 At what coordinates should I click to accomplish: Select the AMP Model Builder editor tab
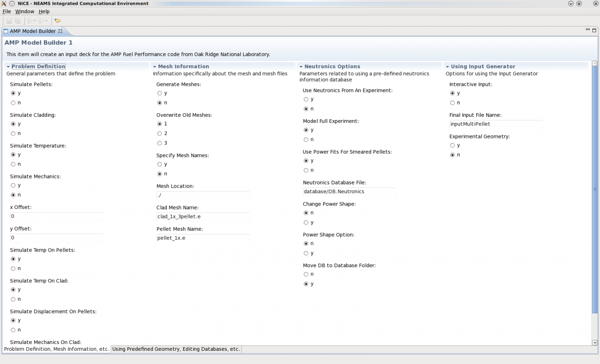click(x=33, y=31)
